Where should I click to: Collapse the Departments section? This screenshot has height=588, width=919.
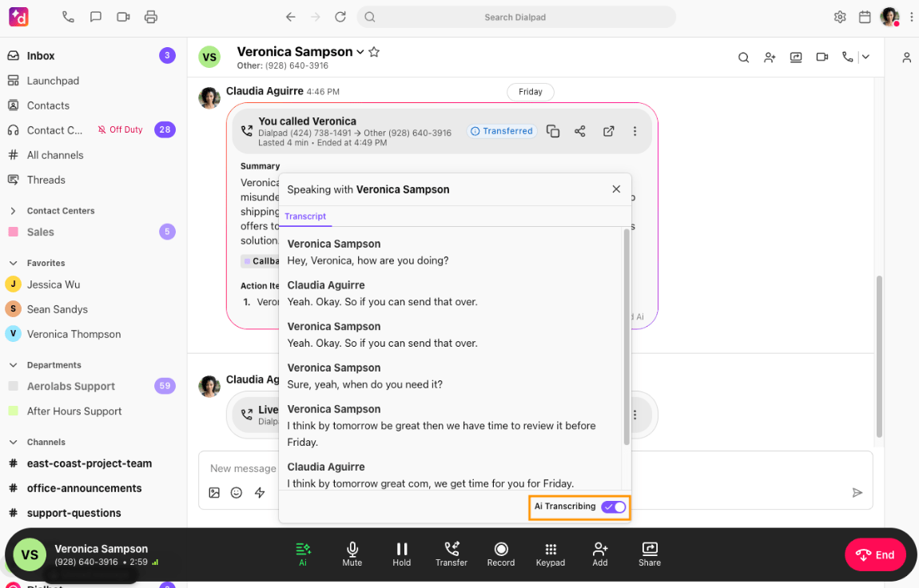click(13, 365)
